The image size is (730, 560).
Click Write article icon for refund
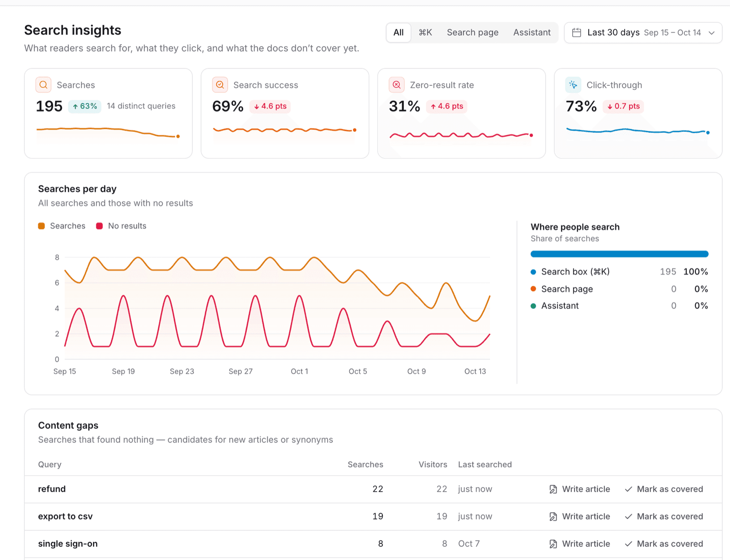click(x=553, y=489)
